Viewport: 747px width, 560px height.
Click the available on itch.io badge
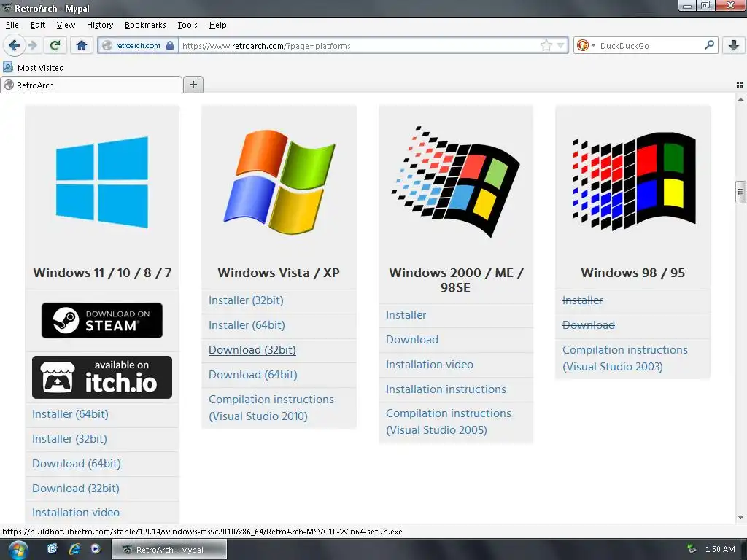[x=102, y=377]
